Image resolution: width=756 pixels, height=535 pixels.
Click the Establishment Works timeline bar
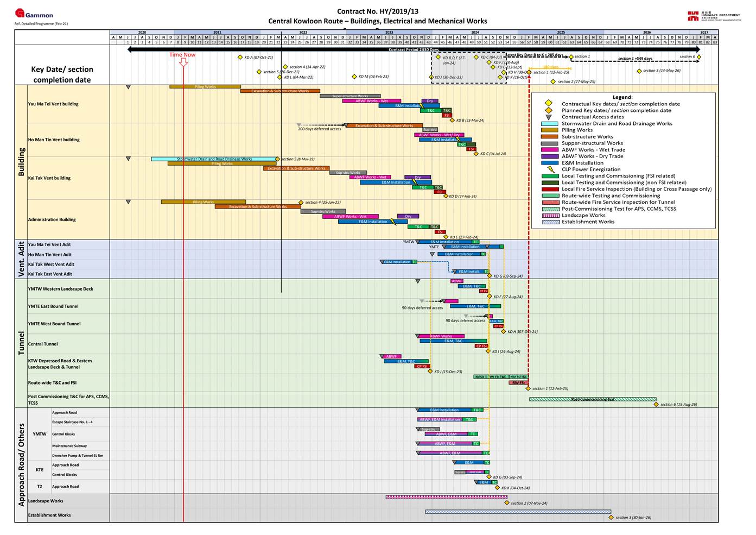point(518,512)
